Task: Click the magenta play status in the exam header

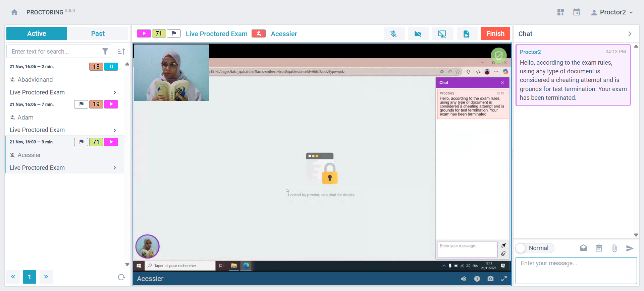Action: click(144, 33)
